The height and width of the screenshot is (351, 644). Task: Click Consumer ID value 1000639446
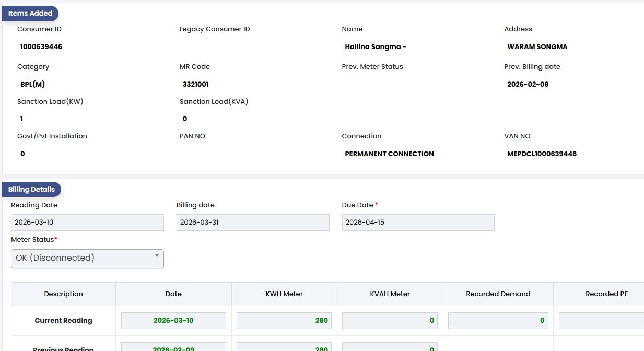[x=41, y=47]
